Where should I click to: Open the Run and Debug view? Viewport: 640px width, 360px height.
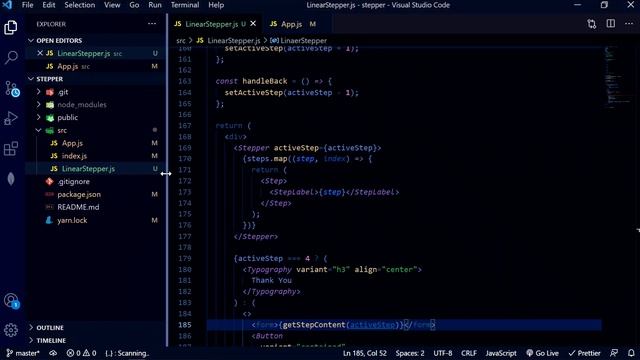[11, 118]
